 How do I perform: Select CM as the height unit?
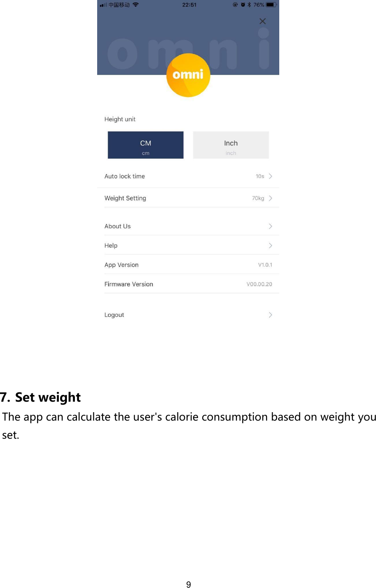click(145, 145)
